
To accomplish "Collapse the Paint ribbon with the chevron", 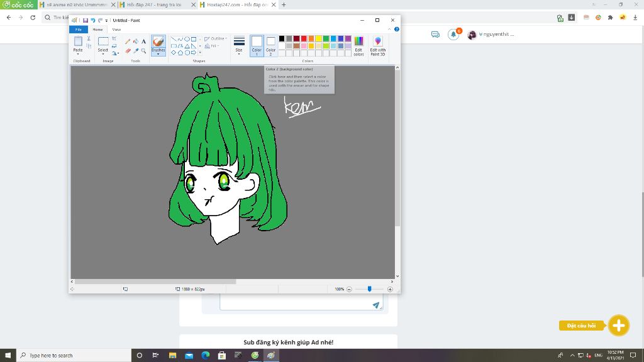I will point(389,29).
